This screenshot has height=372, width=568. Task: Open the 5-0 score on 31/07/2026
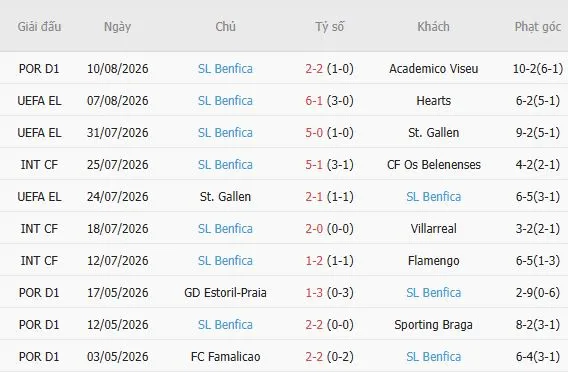click(x=314, y=133)
